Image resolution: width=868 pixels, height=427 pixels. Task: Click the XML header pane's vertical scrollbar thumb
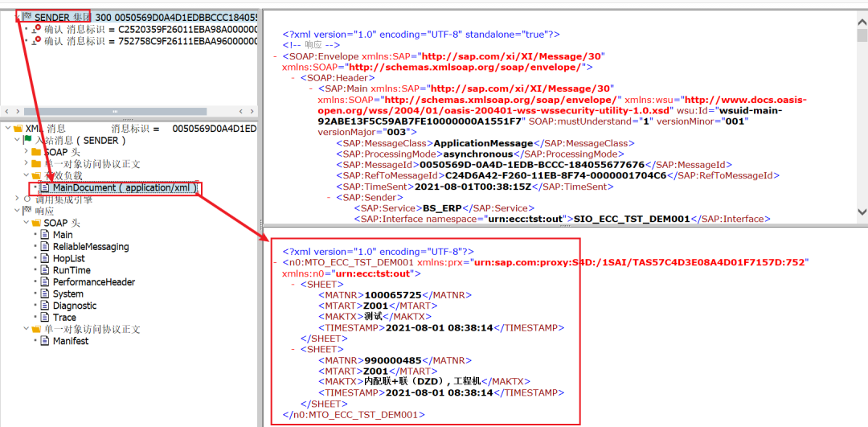pos(862,35)
